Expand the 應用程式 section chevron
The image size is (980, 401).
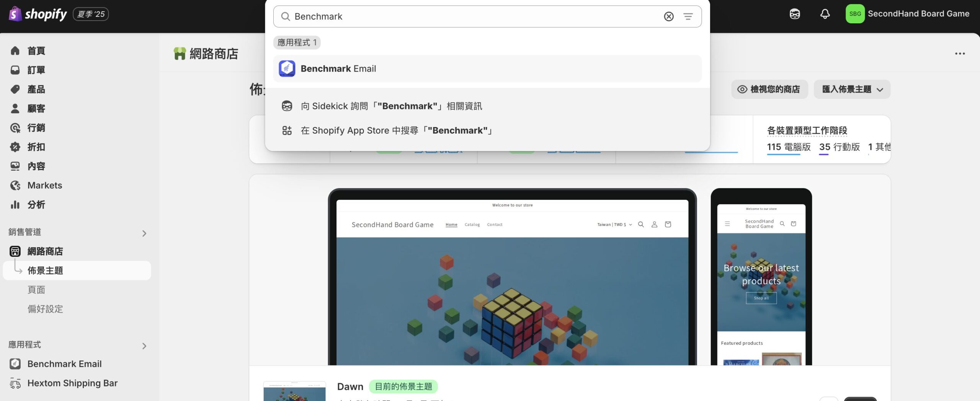[144, 346]
